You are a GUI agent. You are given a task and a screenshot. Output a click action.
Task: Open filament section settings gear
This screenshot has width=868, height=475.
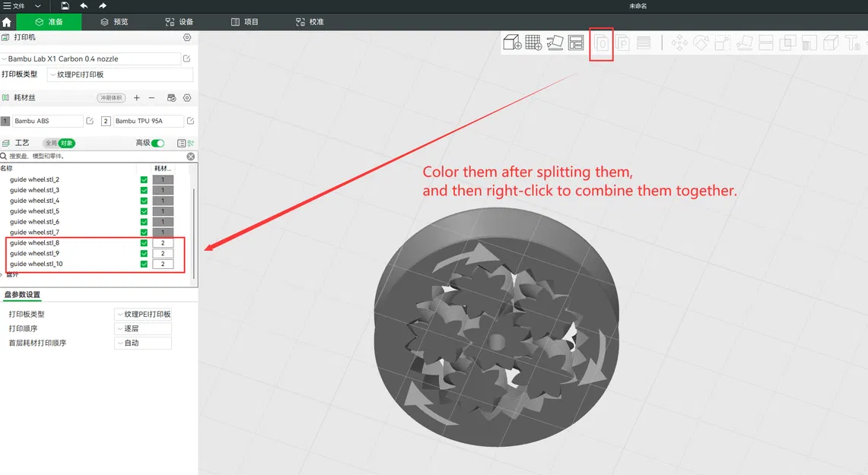187,98
